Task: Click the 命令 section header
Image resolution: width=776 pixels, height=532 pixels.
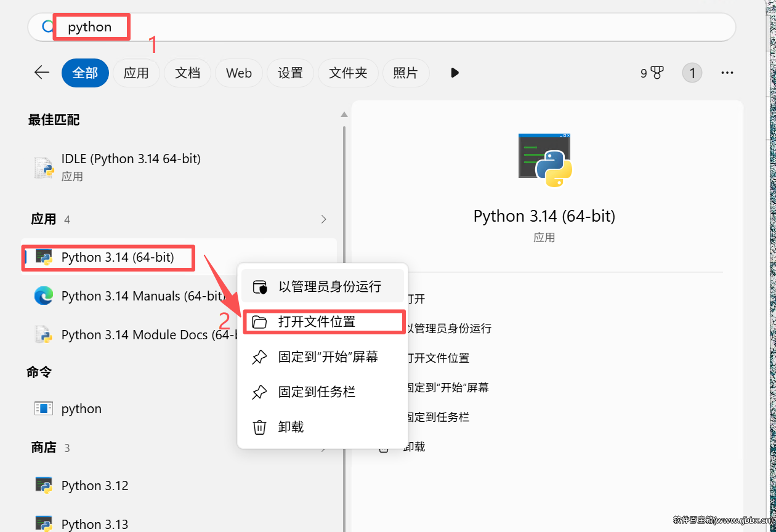Action: (39, 372)
